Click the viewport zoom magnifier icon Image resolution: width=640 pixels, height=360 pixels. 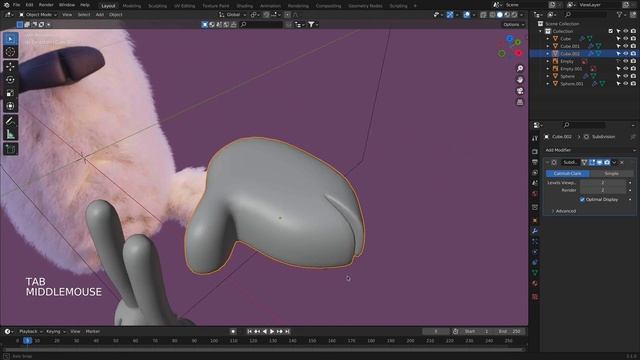tap(520, 69)
